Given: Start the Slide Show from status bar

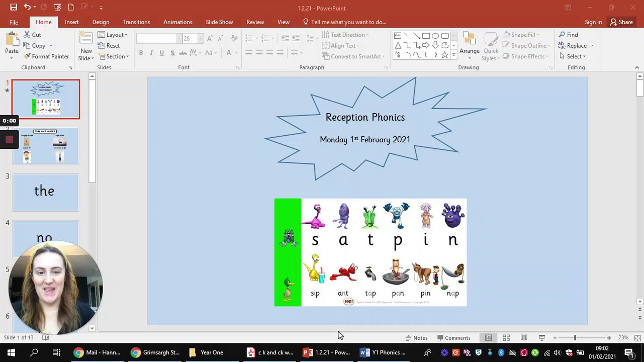Looking at the screenshot, I should [x=541, y=338].
